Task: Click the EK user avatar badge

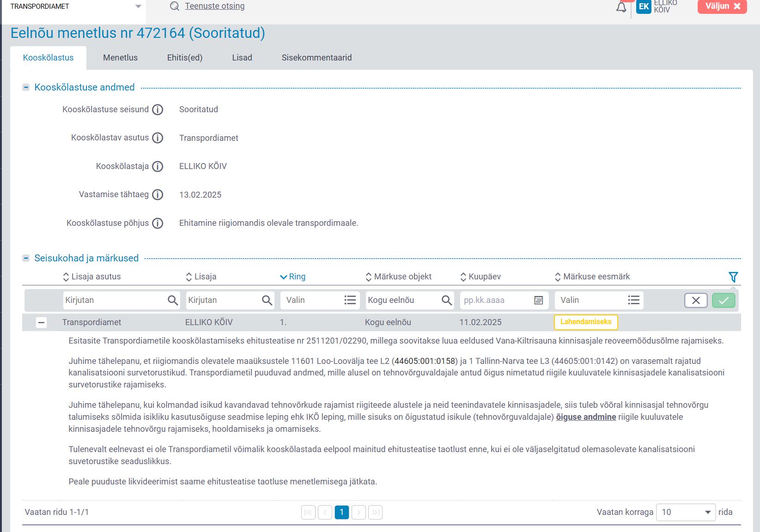Action: [x=644, y=6]
